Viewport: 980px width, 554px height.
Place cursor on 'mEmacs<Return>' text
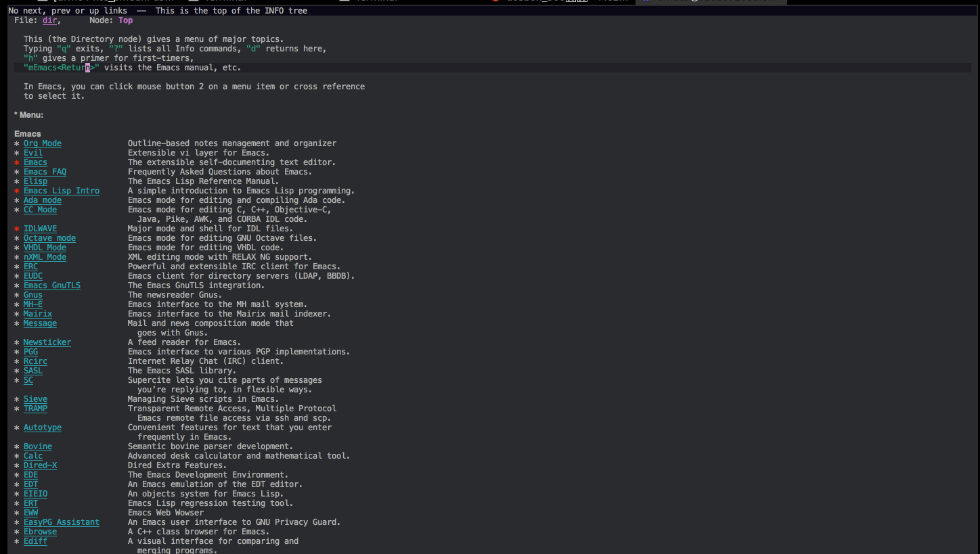(62, 68)
